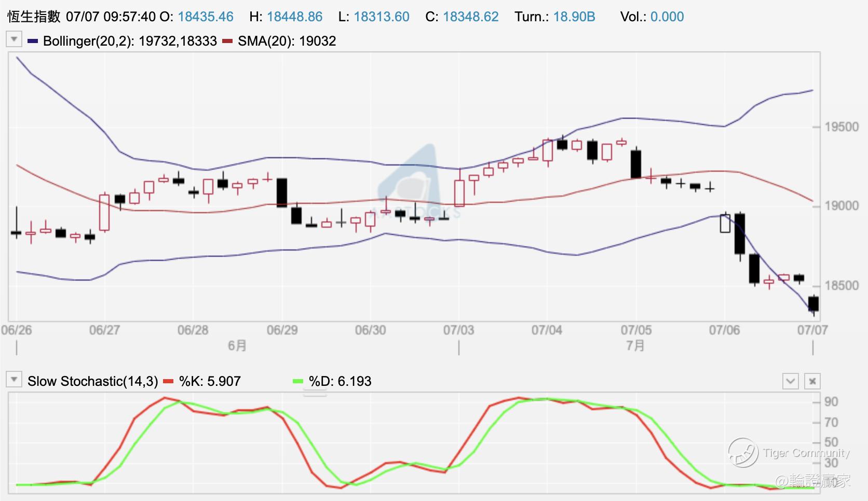
Task: Click the 7月 month label
Action: coord(635,345)
